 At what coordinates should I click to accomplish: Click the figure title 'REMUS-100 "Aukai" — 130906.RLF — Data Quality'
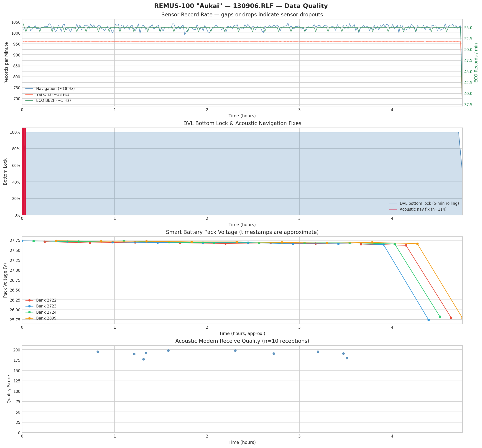point(241,6)
